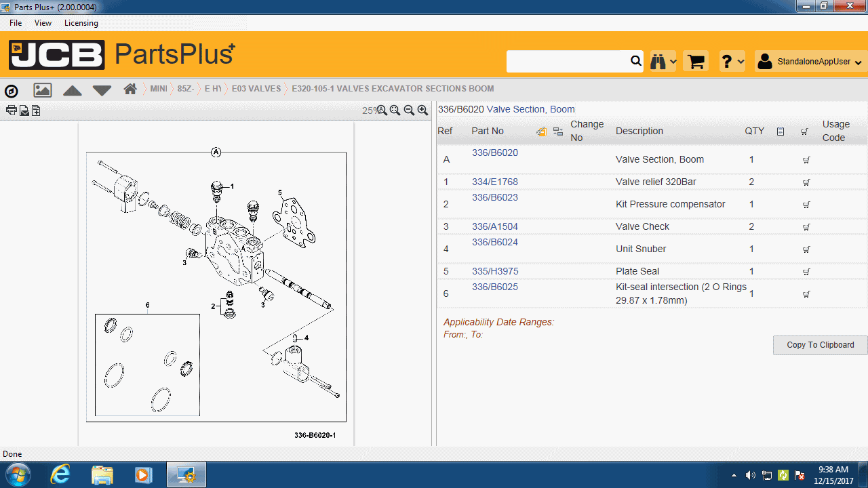The width and height of the screenshot is (868, 488).
Task: Click the home icon in the breadcrumb
Action: tap(130, 89)
